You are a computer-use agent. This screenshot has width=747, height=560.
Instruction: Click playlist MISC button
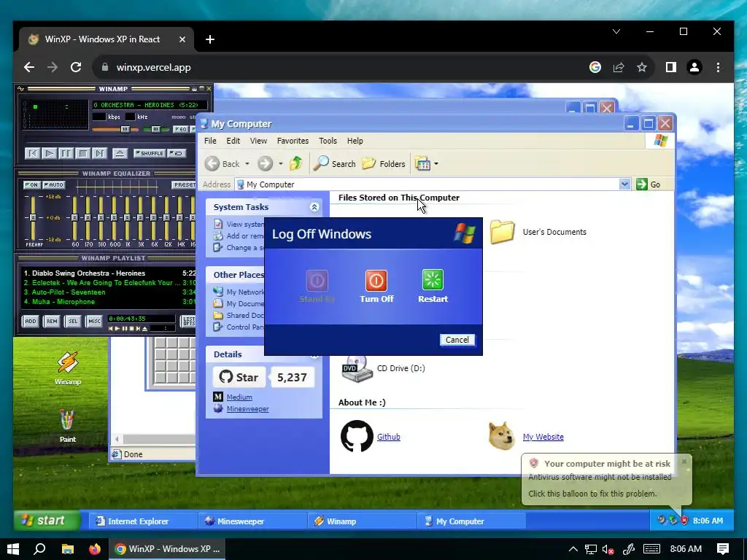coord(94,322)
